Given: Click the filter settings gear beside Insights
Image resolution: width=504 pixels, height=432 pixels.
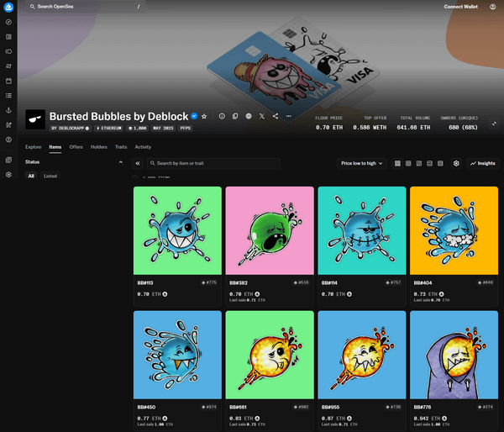Looking at the screenshot, I should (x=456, y=163).
